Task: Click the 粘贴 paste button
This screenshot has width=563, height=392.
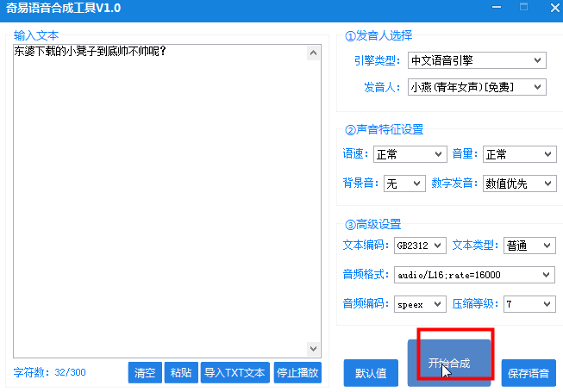Action: pos(181,373)
